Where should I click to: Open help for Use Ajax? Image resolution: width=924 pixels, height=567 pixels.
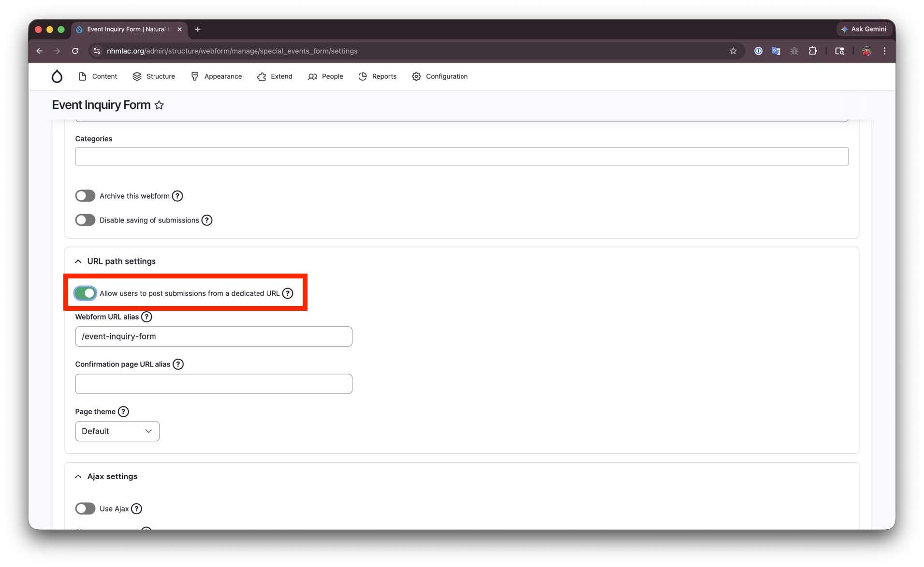[x=137, y=509]
